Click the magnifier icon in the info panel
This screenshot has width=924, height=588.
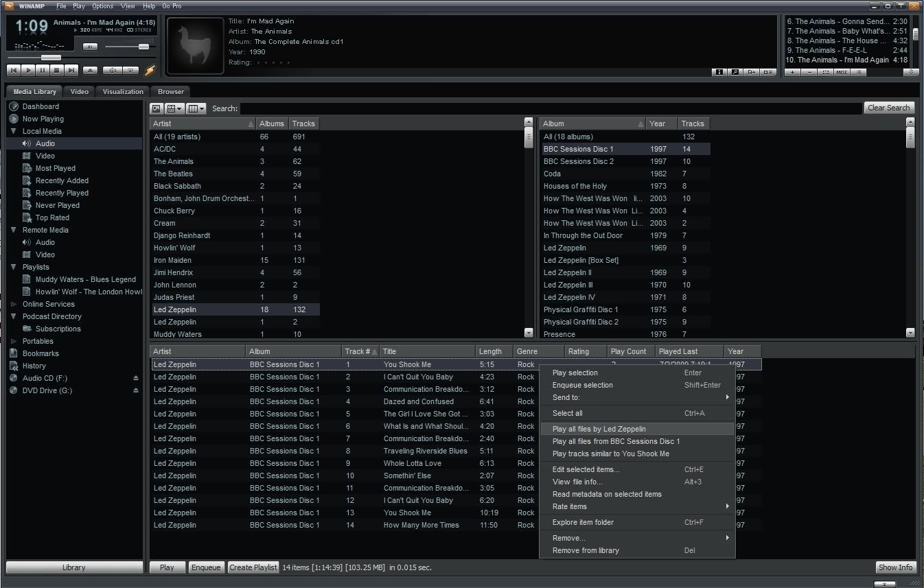point(735,71)
